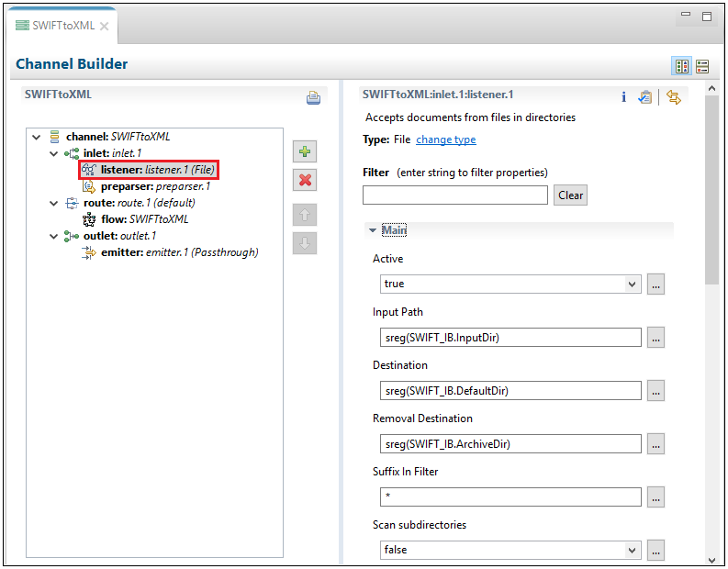Click the Filter properties text field
728x569 pixels.
tap(455, 195)
